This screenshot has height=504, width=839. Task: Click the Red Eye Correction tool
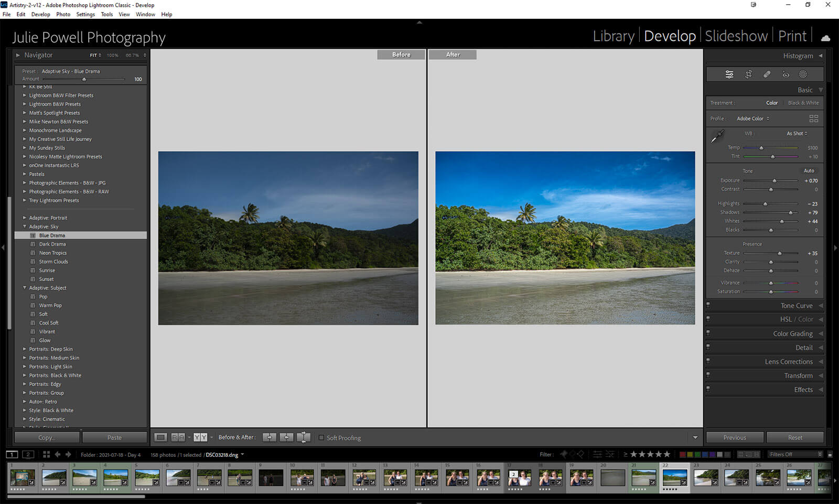[x=786, y=74]
